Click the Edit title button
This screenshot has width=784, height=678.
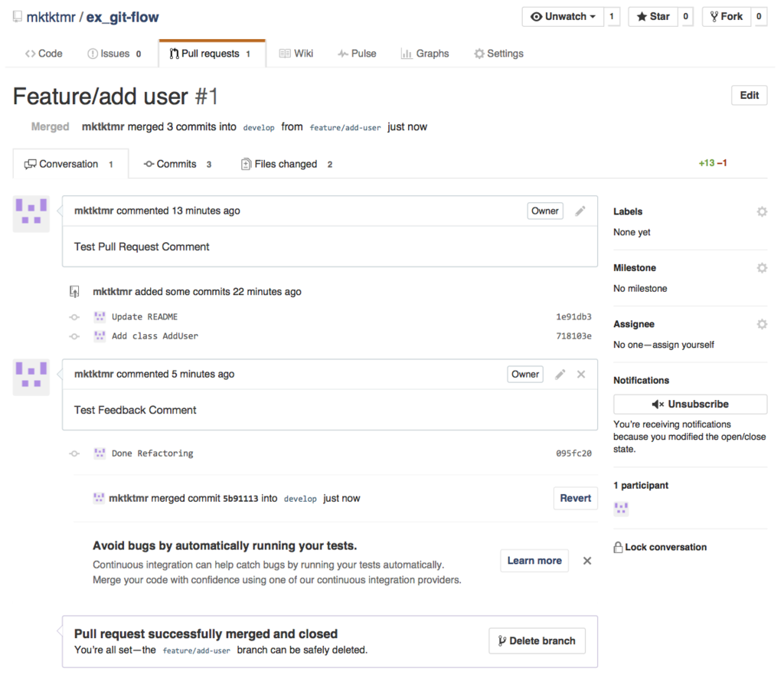[x=749, y=95]
